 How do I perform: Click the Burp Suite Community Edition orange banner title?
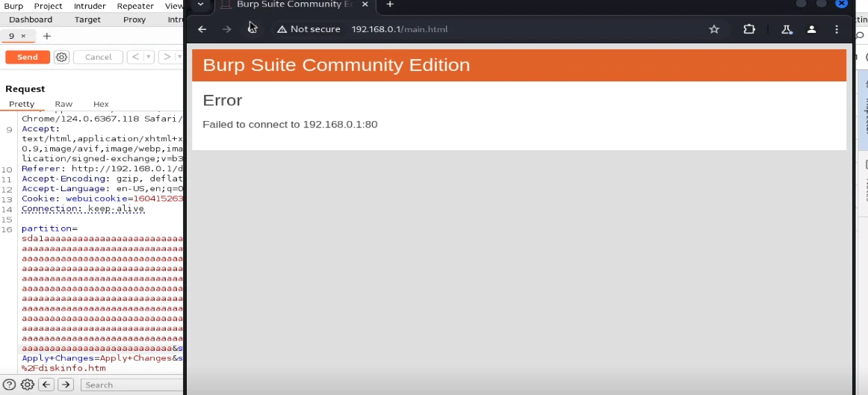click(x=336, y=65)
